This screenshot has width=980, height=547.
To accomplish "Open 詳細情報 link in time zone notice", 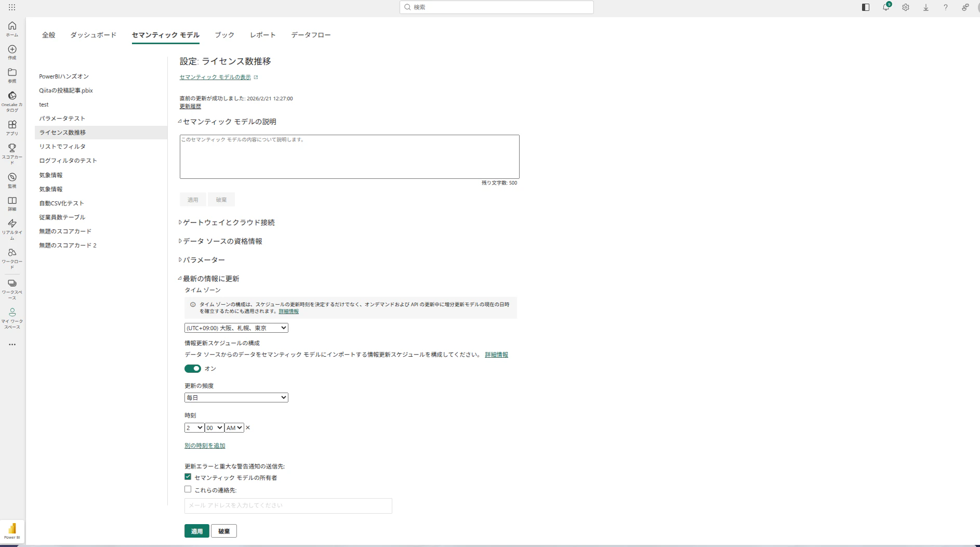I will (x=289, y=311).
